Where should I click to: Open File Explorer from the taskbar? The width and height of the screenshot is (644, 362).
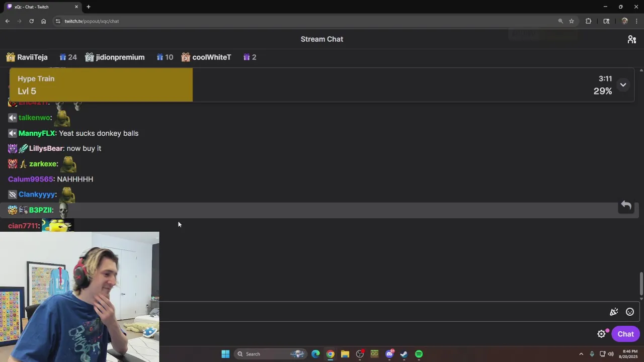345,354
